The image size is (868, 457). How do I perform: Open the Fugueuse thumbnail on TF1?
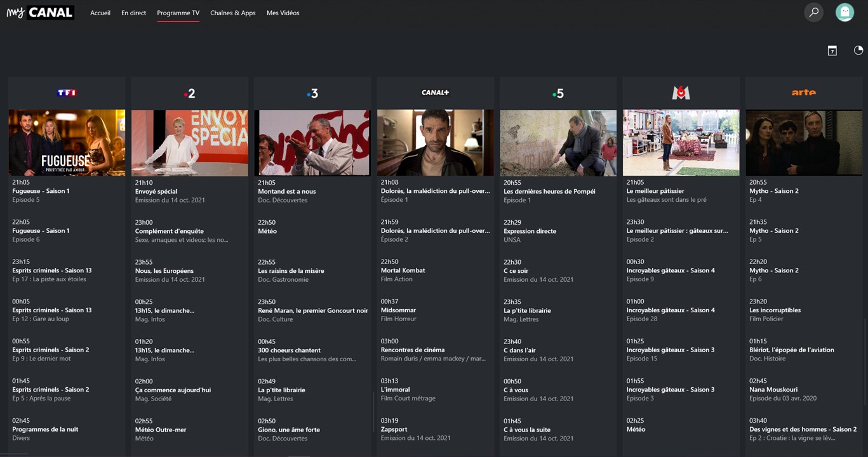67,143
